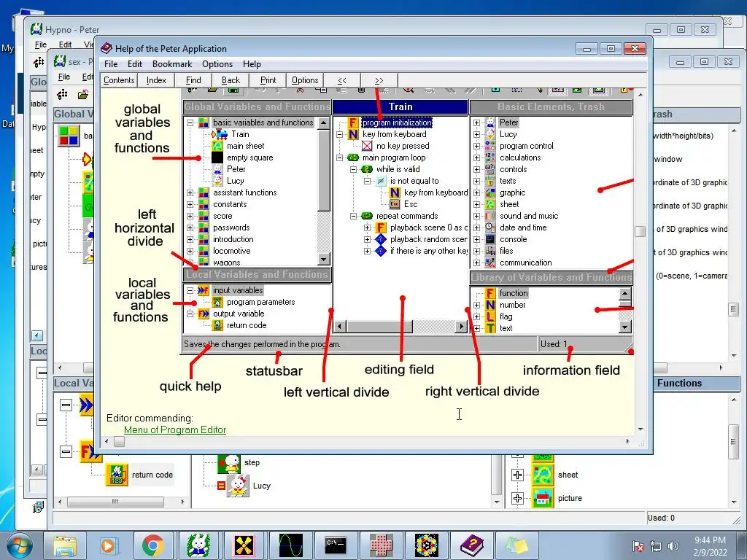Click the sheet map icon
747x560 pixels.
point(543,475)
